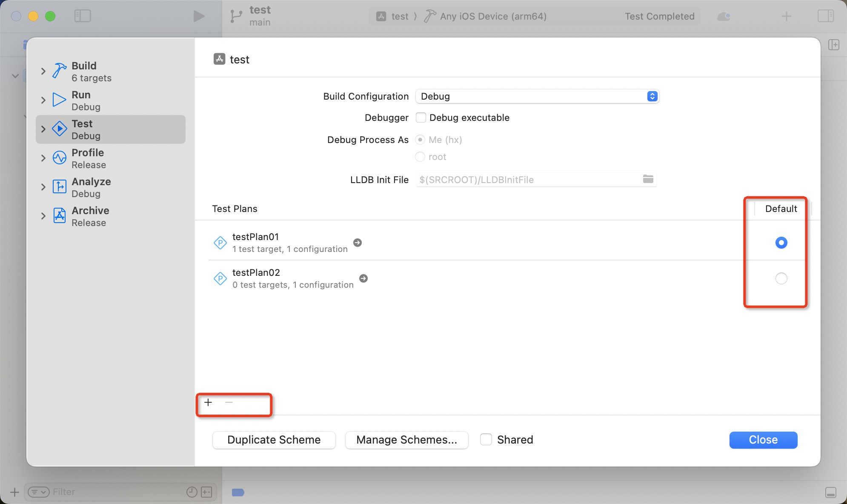Image resolution: width=847 pixels, height=504 pixels.
Task: Toggle the navigator sidebar in Xcode toolbar
Action: coord(83,16)
